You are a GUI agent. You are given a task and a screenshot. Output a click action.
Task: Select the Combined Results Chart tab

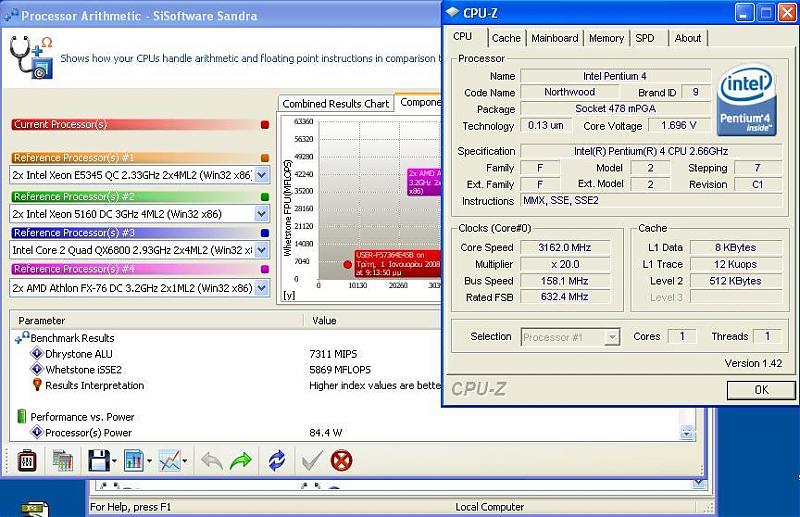336,104
